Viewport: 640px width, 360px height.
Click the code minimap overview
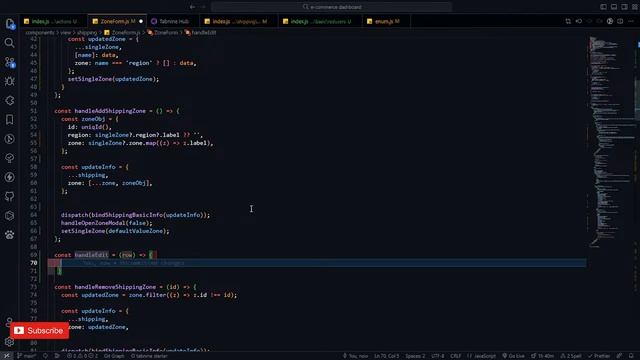[611, 142]
